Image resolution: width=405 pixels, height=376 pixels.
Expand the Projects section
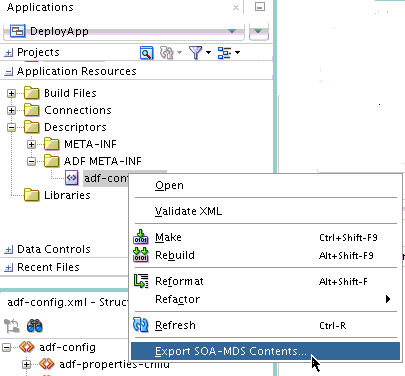pyautogui.click(x=9, y=52)
